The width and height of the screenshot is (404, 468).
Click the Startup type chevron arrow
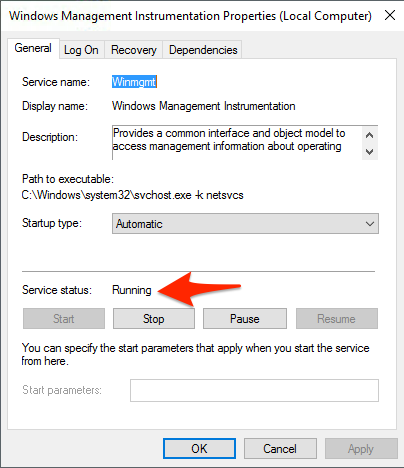click(370, 224)
